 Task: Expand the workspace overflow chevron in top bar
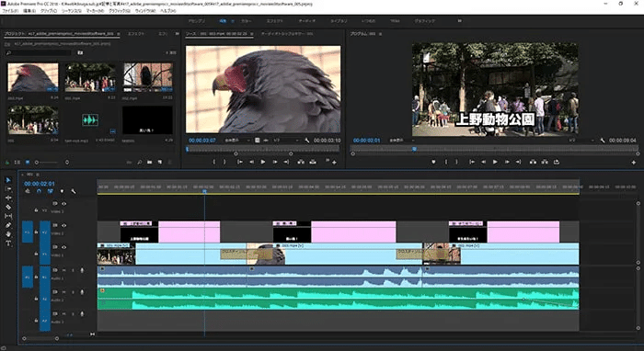point(460,20)
